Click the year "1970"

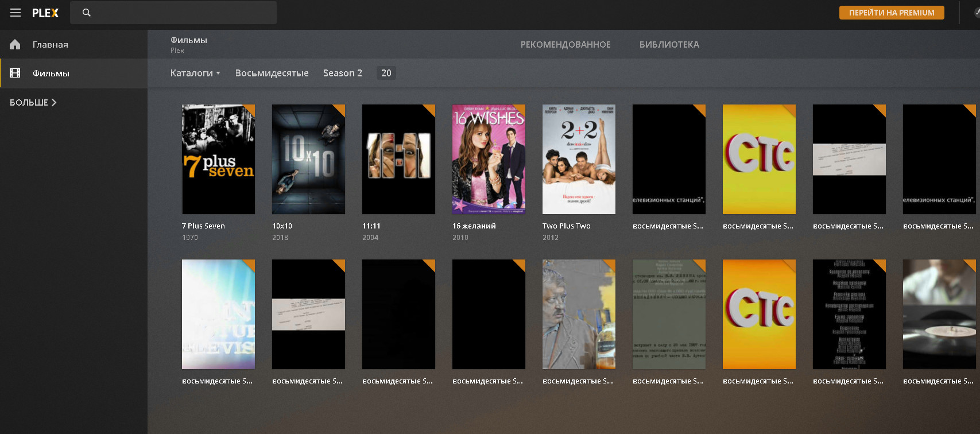[190, 238]
